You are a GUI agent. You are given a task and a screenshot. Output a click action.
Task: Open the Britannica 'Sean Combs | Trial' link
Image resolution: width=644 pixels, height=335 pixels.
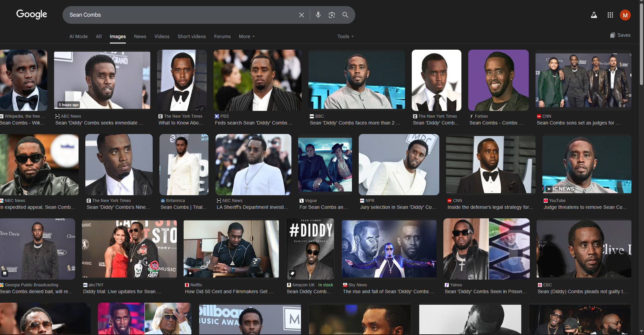click(183, 207)
